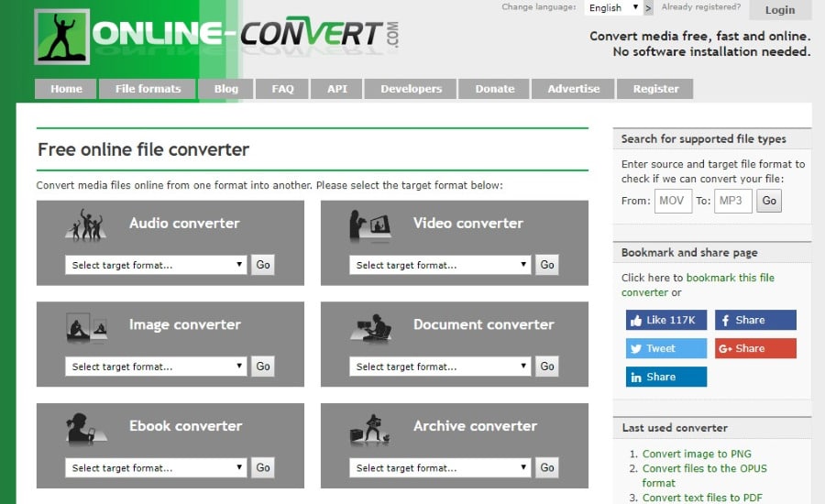This screenshot has width=825, height=504.
Task: Click the Audio converter dancing people icon
Action: [86, 225]
